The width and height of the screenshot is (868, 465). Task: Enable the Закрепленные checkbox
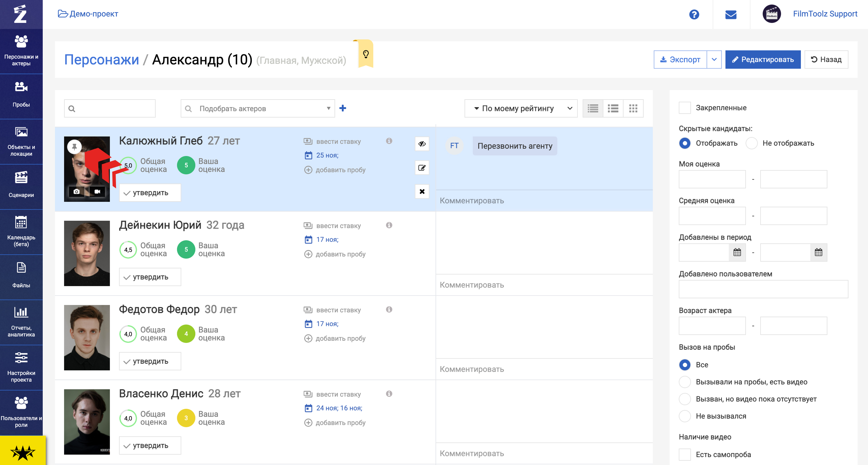[x=684, y=108]
